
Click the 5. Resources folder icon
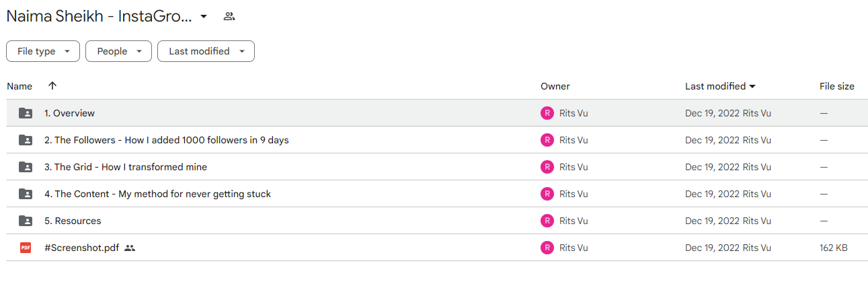pyautogui.click(x=26, y=221)
